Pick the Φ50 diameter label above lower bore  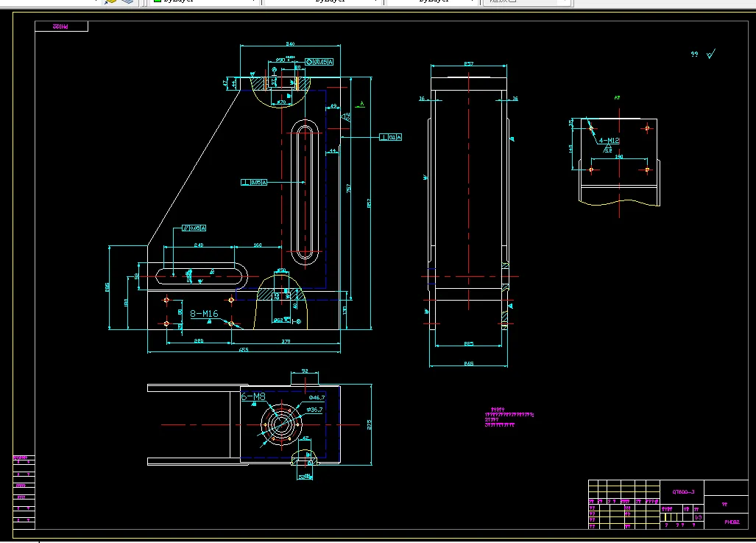(x=281, y=270)
